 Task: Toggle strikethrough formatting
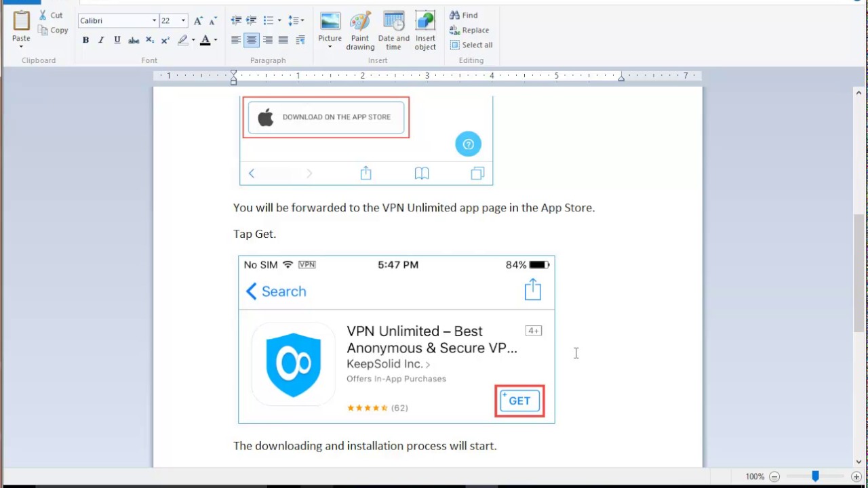pyautogui.click(x=134, y=40)
